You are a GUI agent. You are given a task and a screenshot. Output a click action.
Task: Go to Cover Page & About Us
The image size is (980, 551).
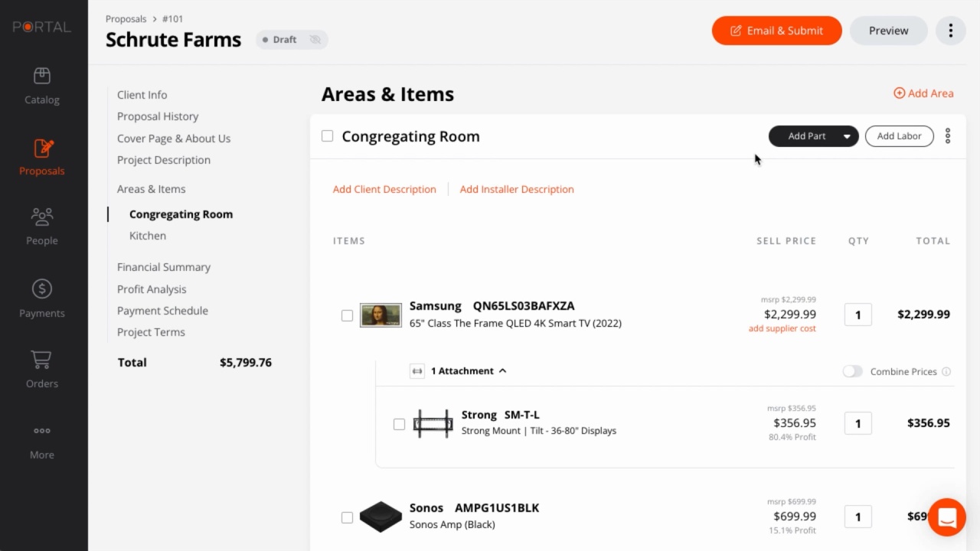174,139
